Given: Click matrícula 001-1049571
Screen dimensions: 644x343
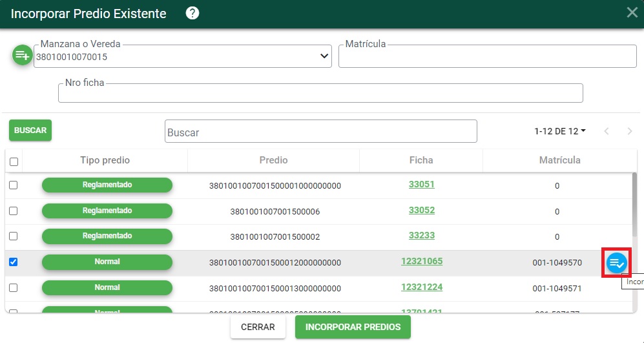Looking at the screenshot, I should (x=557, y=288).
